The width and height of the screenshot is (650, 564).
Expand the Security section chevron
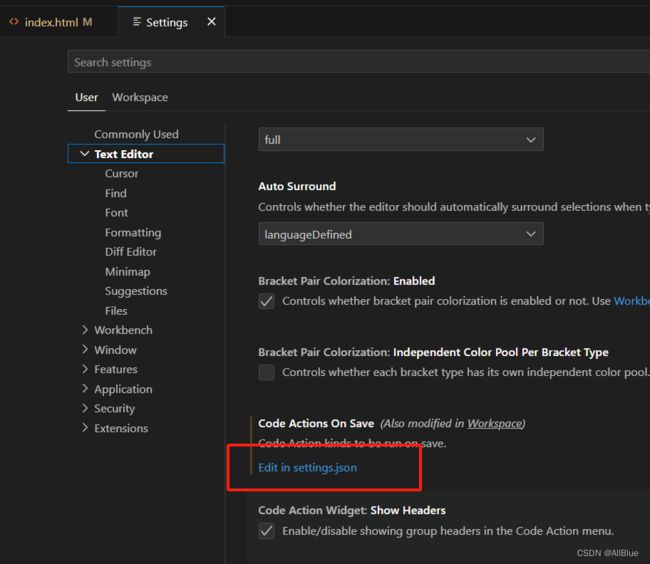pyautogui.click(x=85, y=408)
